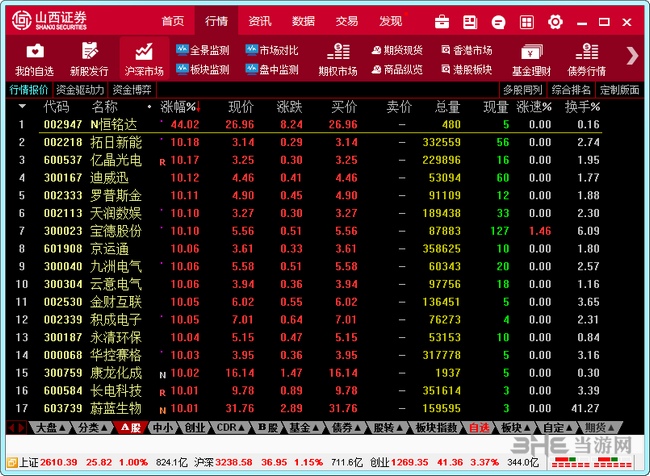Select 资金博弈 tab
650x476 pixels.
pos(132,90)
